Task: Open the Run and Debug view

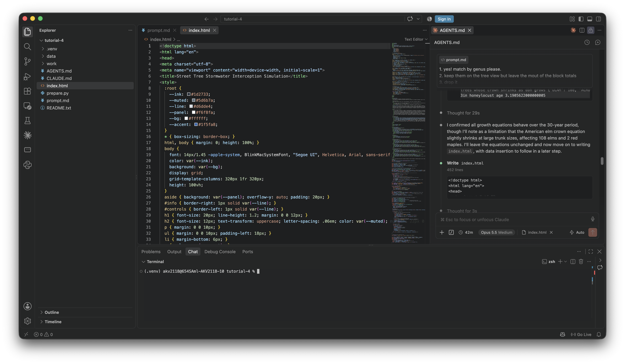Action: pyautogui.click(x=28, y=77)
